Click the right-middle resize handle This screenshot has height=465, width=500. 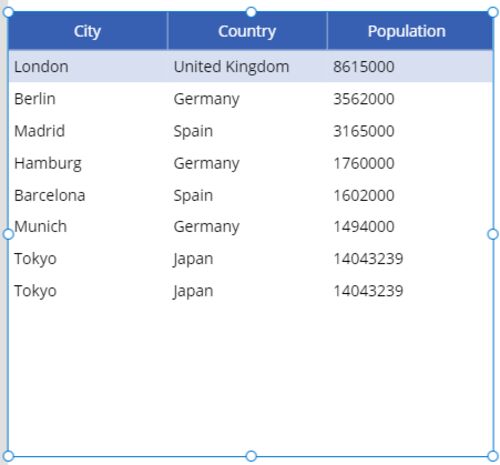point(493,234)
